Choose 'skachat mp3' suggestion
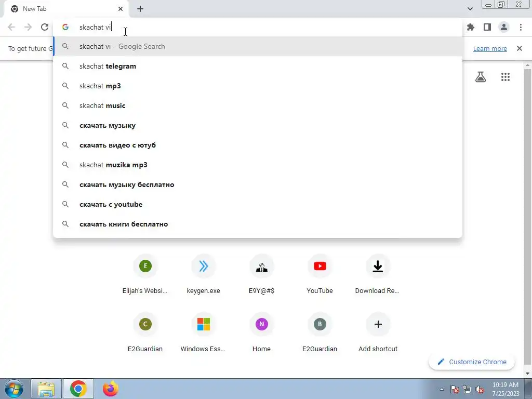This screenshot has width=532, height=399. (x=258, y=86)
